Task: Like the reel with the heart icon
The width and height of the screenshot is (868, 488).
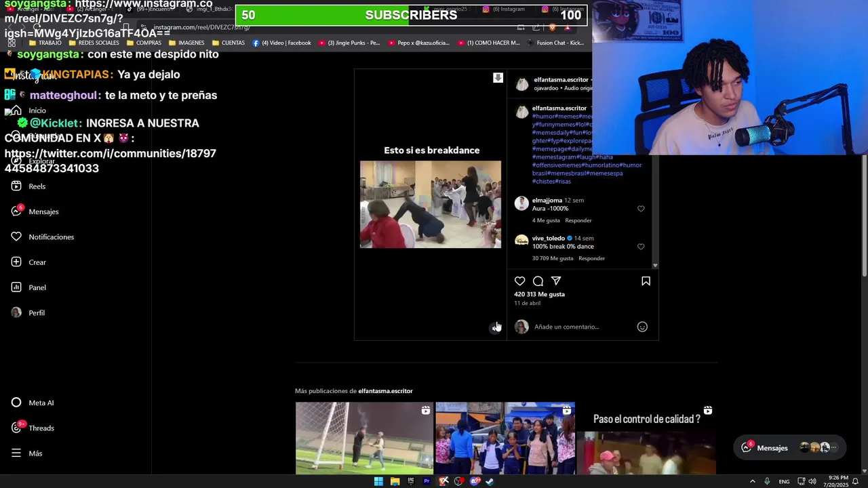Action: click(x=519, y=281)
